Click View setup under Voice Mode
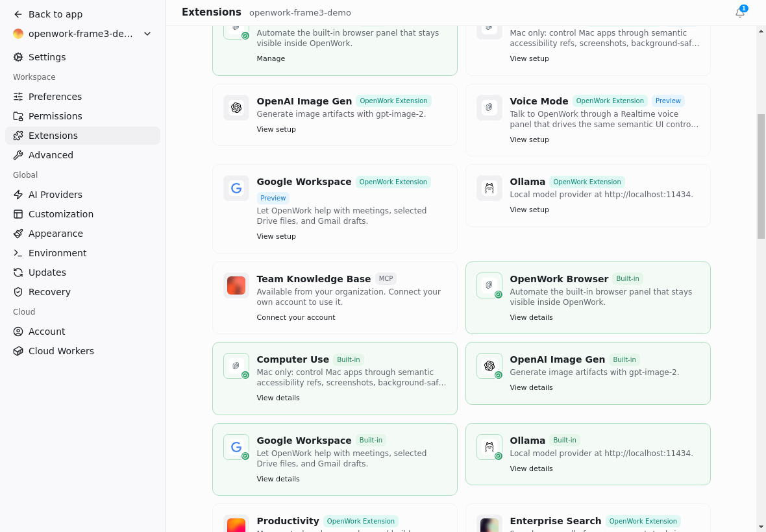 [529, 139]
